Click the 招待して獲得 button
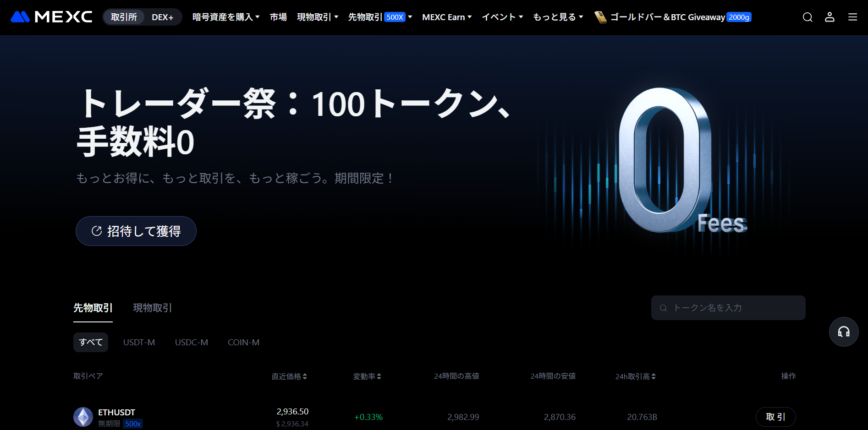 pyautogui.click(x=136, y=231)
